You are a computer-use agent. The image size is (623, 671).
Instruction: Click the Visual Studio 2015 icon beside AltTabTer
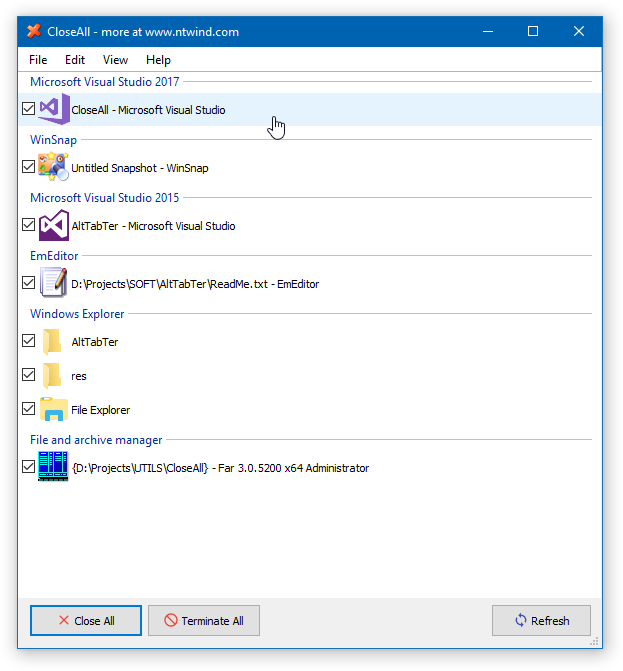pyautogui.click(x=54, y=225)
